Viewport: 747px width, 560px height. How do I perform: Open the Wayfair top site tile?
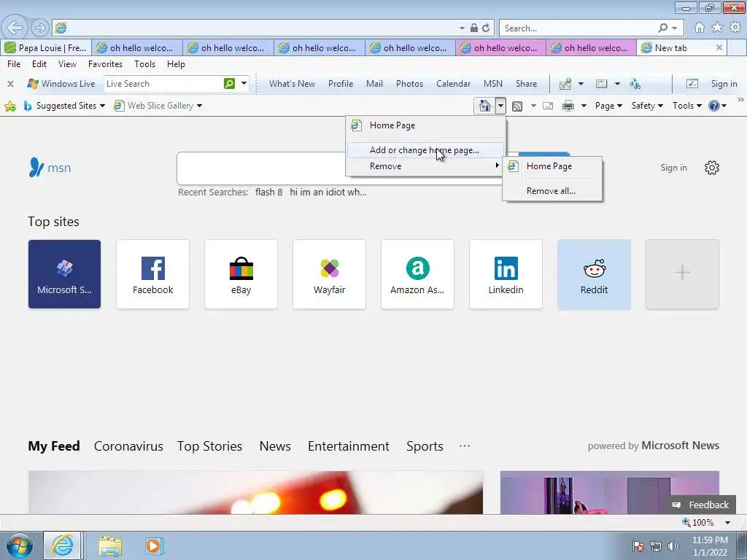coord(329,274)
